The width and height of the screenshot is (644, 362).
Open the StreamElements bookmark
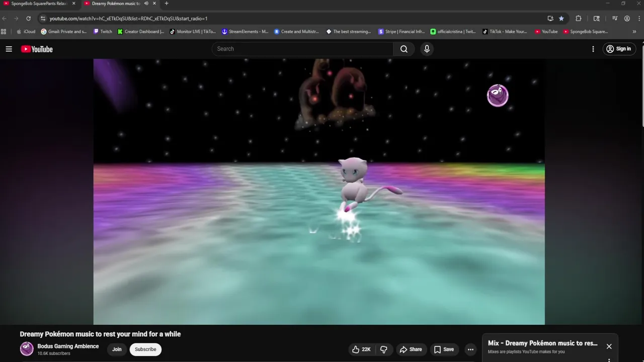pos(245,32)
